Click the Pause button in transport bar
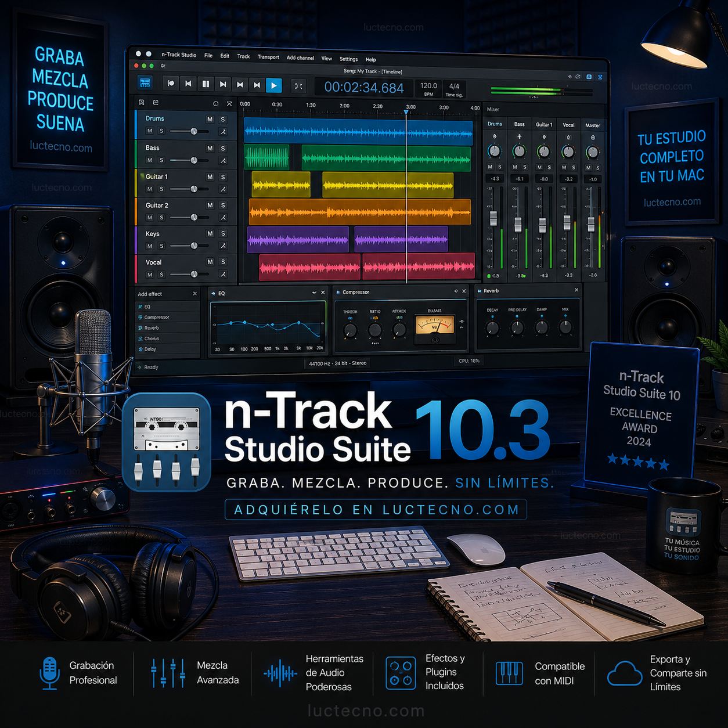 [x=206, y=84]
